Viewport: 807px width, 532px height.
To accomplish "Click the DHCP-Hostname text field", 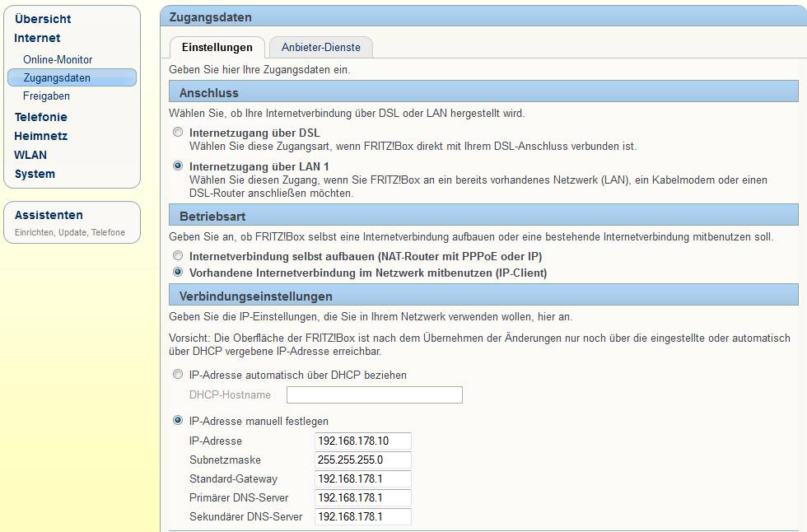I will coord(374,395).
